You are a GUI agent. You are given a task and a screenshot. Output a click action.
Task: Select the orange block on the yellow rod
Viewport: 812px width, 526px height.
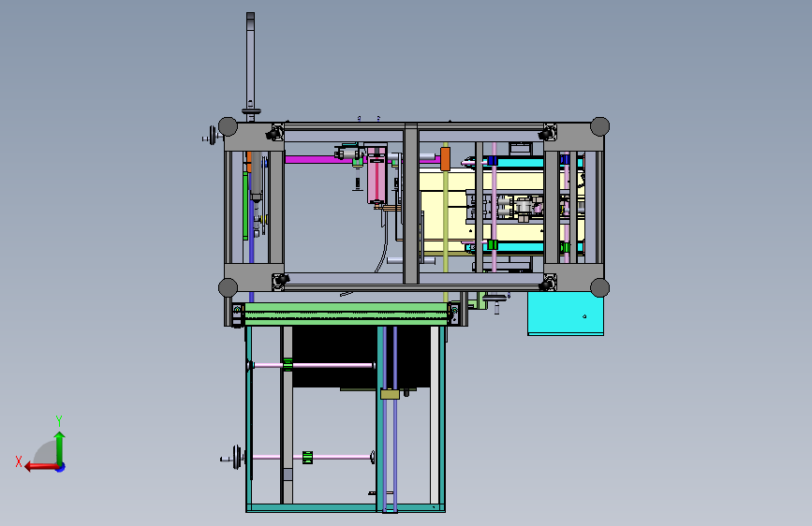445,159
